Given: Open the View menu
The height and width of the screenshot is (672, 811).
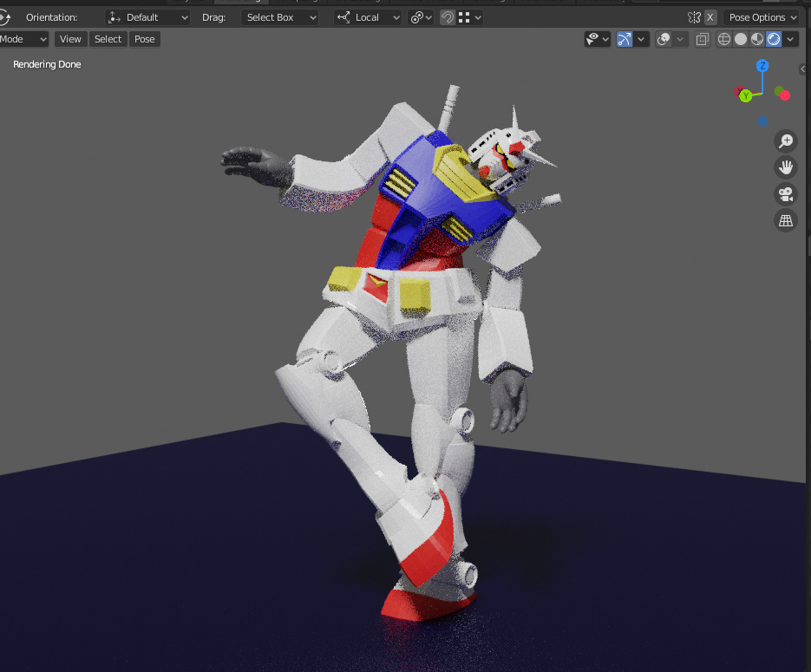Looking at the screenshot, I should tap(70, 39).
